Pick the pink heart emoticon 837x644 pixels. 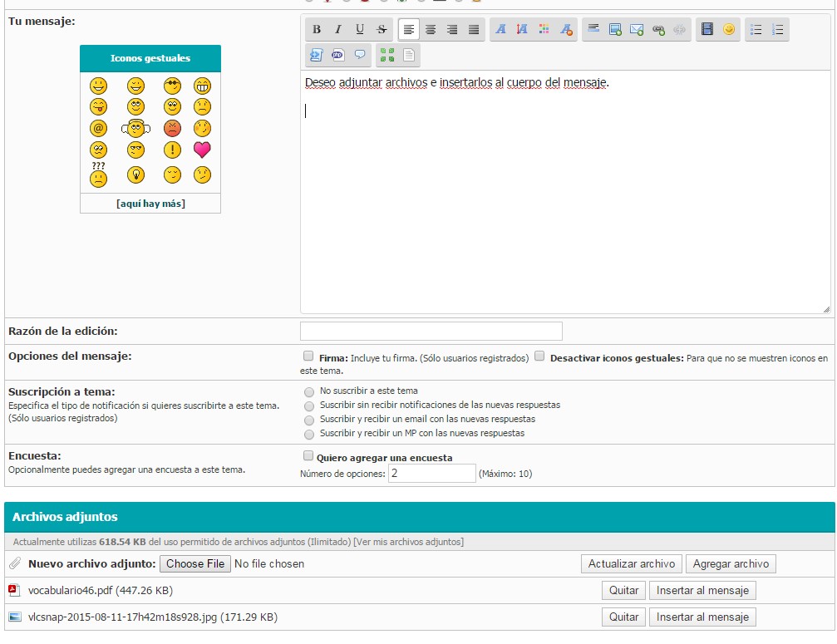coord(202,150)
